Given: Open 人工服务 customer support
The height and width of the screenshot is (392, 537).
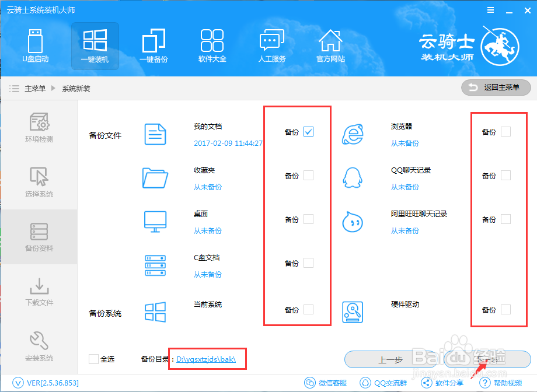Looking at the screenshot, I should pos(271,45).
